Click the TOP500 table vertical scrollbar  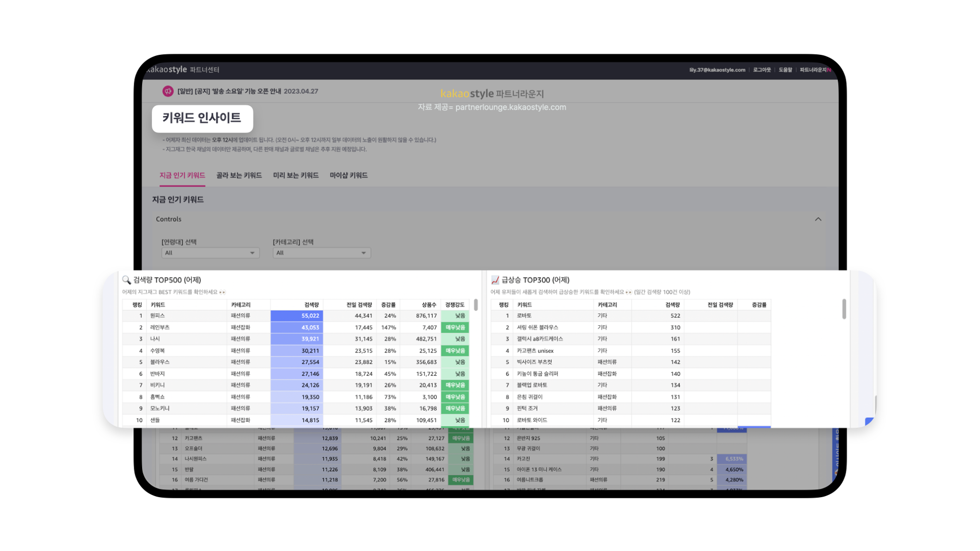click(x=476, y=305)
